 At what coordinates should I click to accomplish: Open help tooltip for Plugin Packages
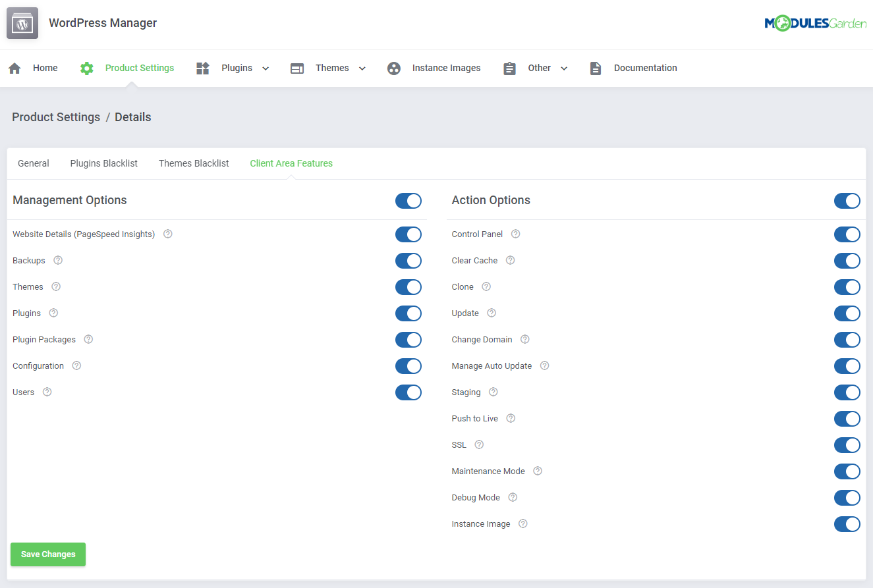tap(88, 339)
